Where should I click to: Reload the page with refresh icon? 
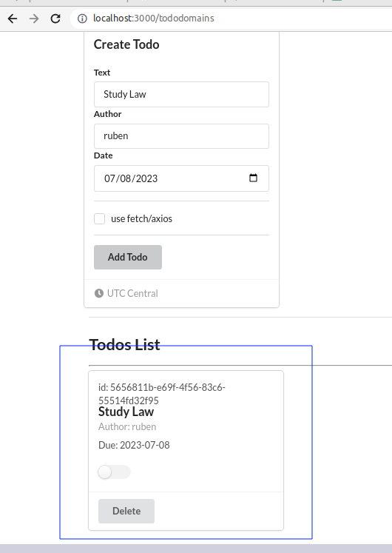pos(55,19)
